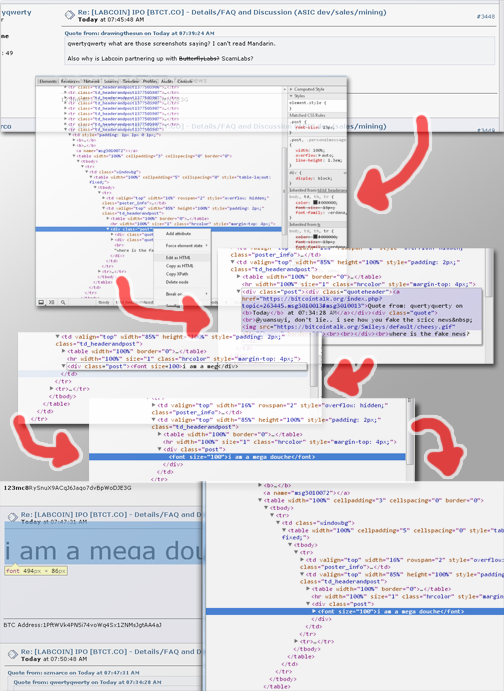Image resolution: width=504 pixels, height=691 pixels.
Task: Click the BTC Address line in the forum signature
Action: point(82,625)
